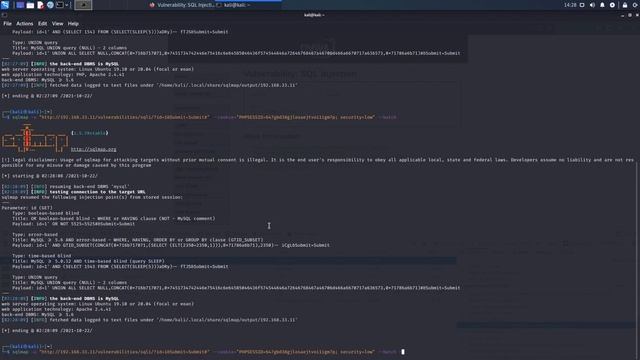Select the workspace switcher thumbnail

[83, 5]
